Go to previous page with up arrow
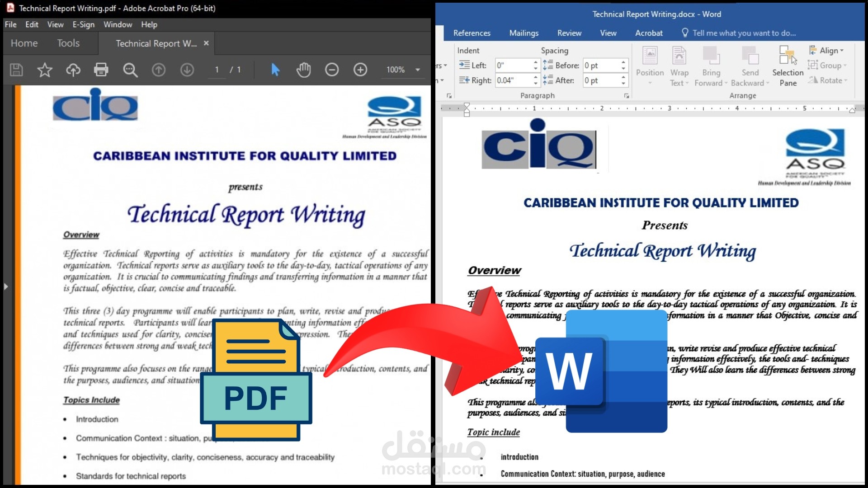The height and width of the screenshot is (488, 868). click(159, 70)
